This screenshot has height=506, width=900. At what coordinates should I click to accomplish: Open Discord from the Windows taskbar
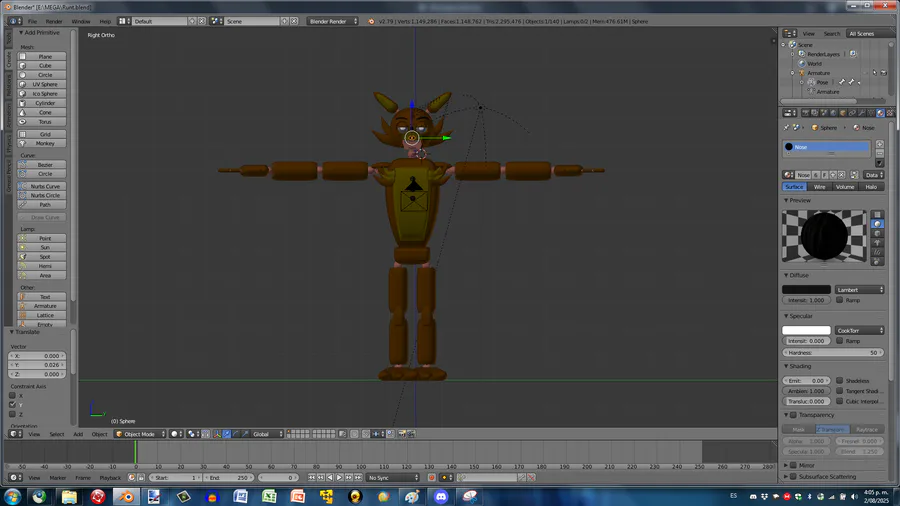pyautogui.click(x=441, y=496)
